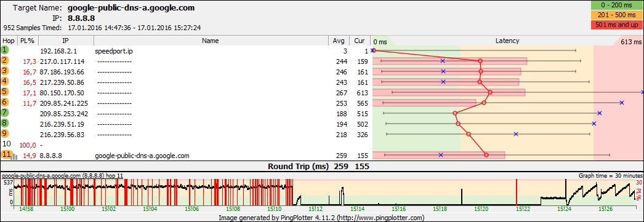The image size is (644, 222).
Task: Click the orange hop 4 circle icon
Action: click(x=5, y=82)
